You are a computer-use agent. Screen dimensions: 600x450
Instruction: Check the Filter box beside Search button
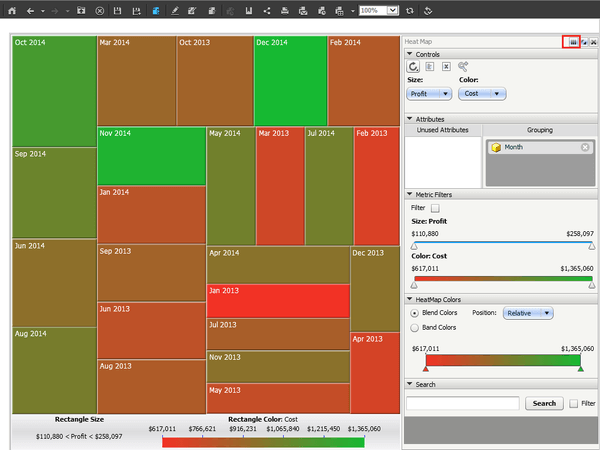click(573, 403)
